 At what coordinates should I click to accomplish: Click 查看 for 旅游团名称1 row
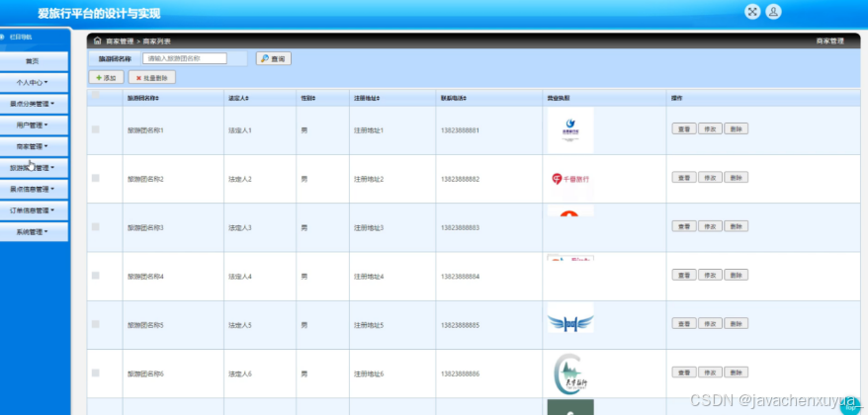(x=684, y=128)
